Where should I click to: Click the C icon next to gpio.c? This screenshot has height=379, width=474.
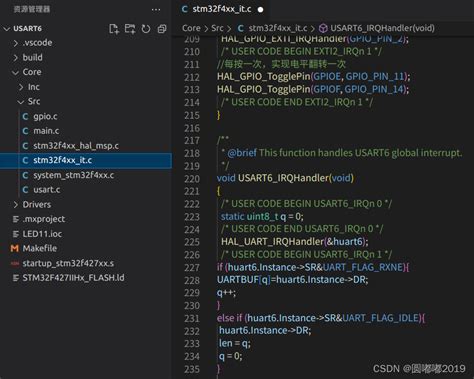[x=25, y=116]
